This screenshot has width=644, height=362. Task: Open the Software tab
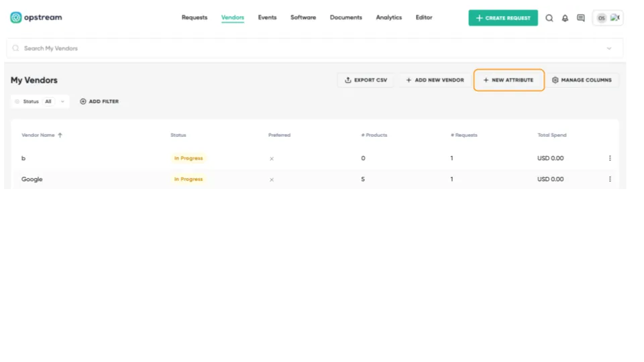303,17
